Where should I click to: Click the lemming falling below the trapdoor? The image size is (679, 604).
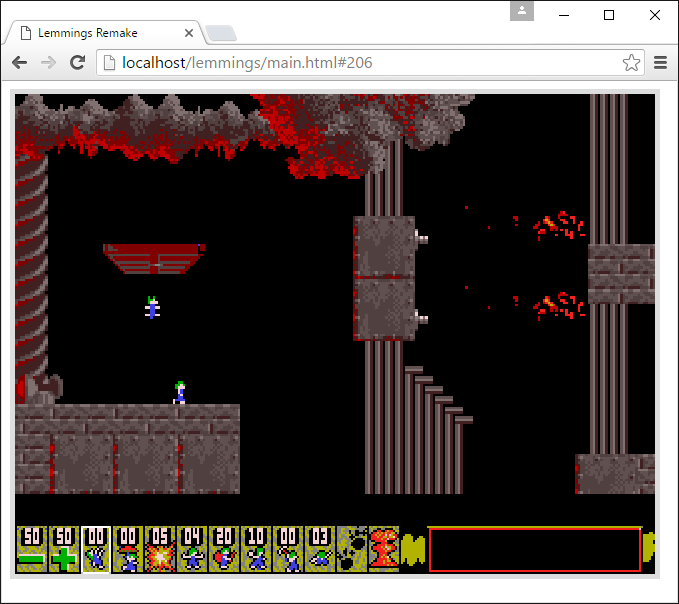(x=152, y=308)
